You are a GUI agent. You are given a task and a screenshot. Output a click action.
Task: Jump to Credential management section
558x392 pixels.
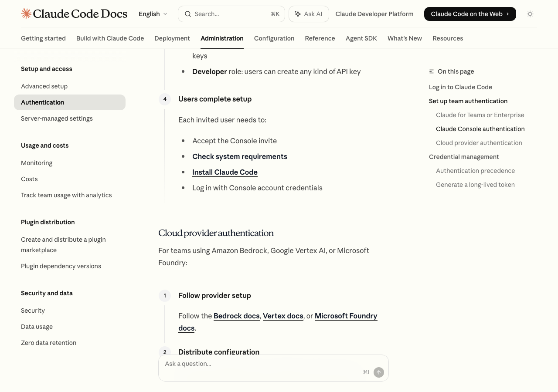pyautogui.click(x=464, y=157)
